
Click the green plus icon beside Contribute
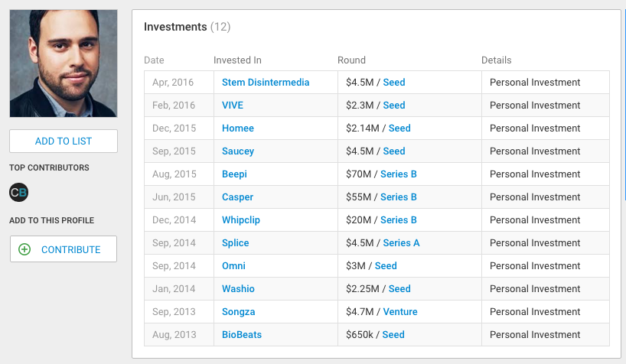click(x=24, y=249)
